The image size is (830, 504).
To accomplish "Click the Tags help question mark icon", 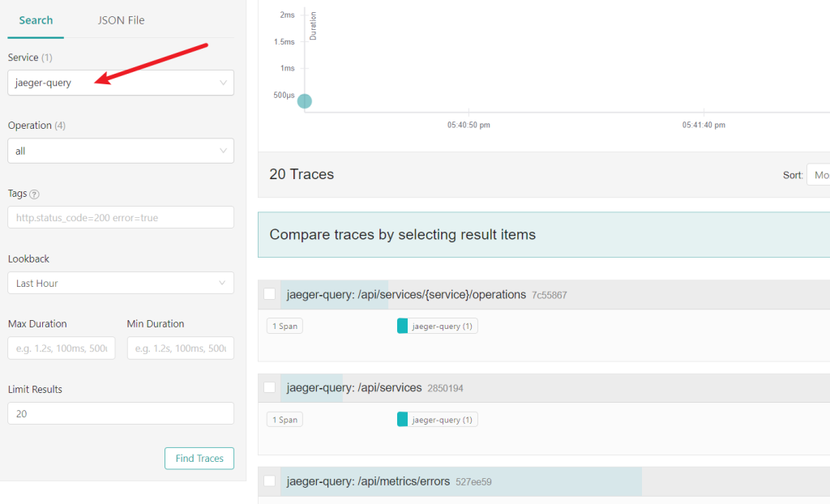I will (x=34, y=194).
